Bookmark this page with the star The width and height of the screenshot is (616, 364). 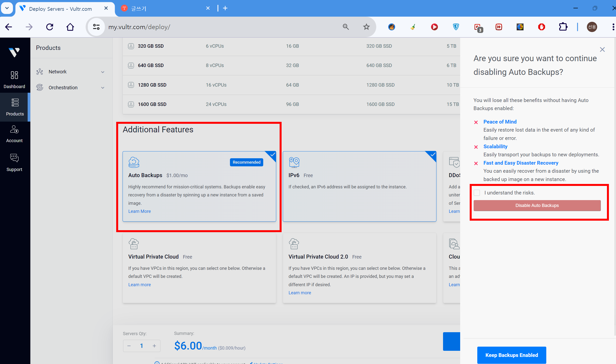click(x=366, y=27)
